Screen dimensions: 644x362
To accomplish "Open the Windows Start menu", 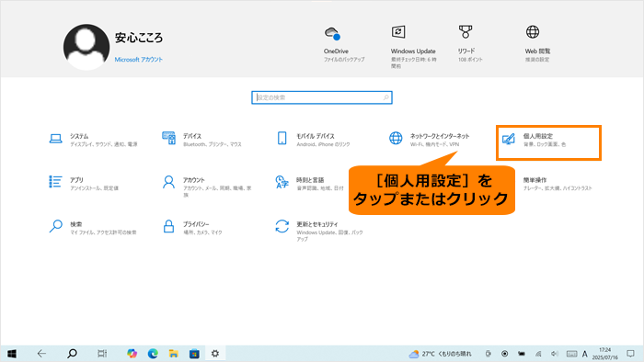I will [x=11, y=354].
